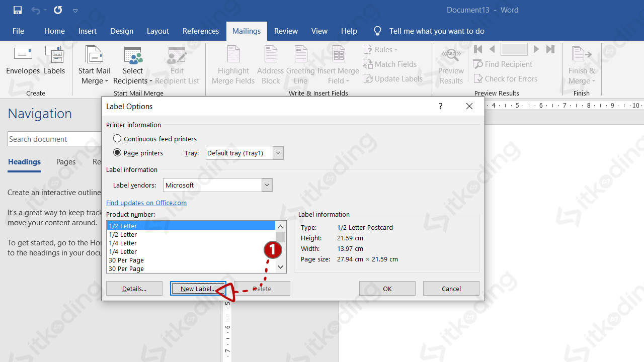Click the Undo icon
The image size is (644, 362).
pyautogui.click(x=36, y=10)
